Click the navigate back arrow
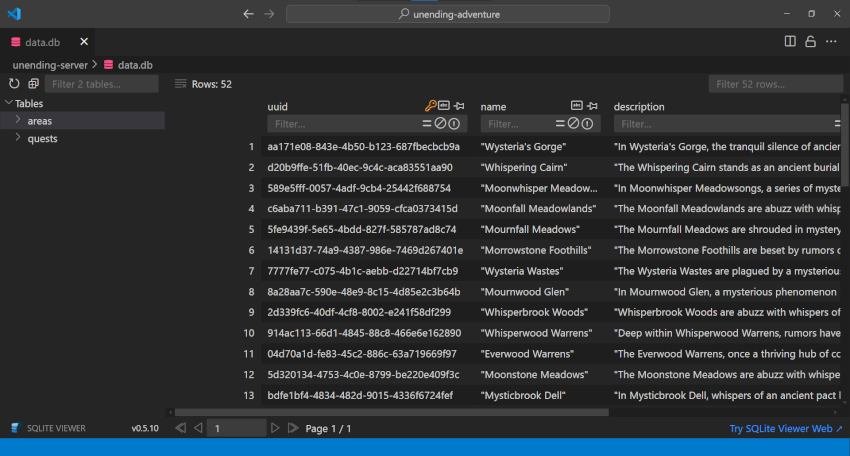The height and width of the screenshot is (456, 850). coord(248,14)
